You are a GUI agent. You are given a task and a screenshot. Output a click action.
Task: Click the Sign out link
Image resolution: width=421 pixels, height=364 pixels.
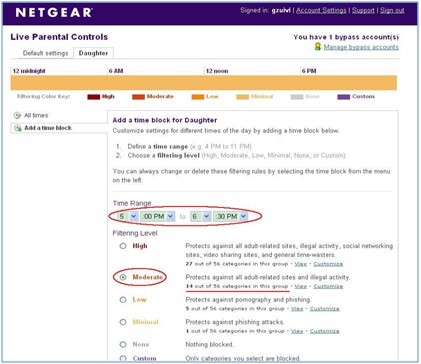392,10
